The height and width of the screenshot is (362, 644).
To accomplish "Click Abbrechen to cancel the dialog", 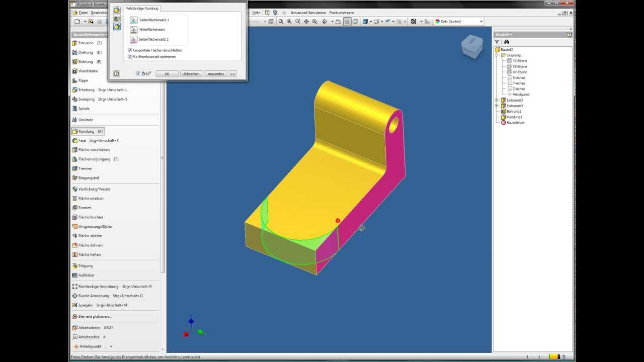I will (191, 74).
